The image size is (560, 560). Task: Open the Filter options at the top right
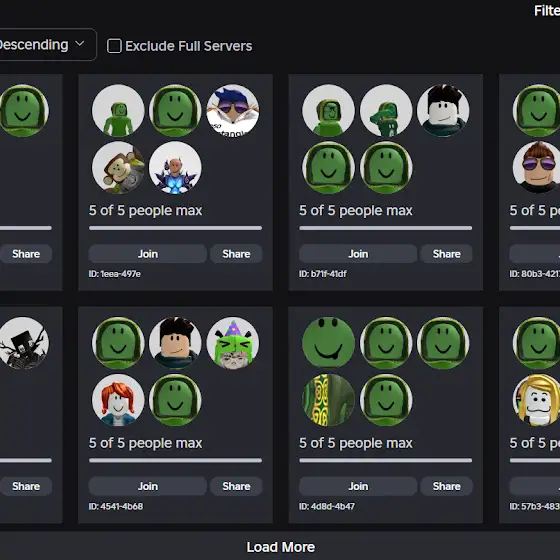pos(547,11)
